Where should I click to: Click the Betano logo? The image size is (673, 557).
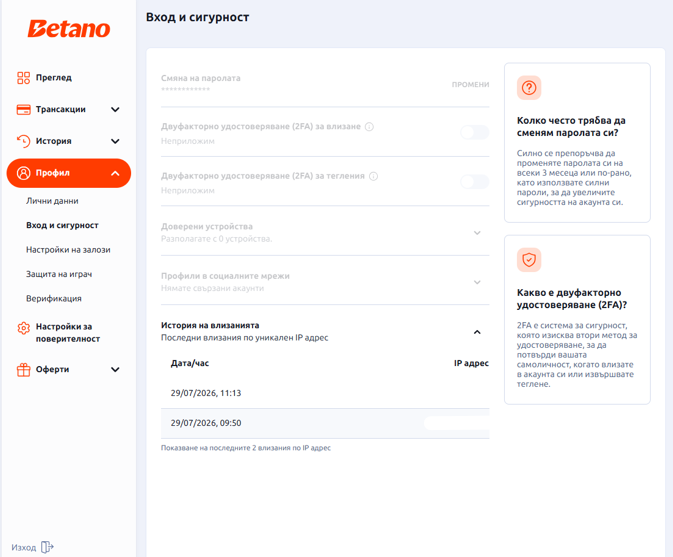click(69, 29)
